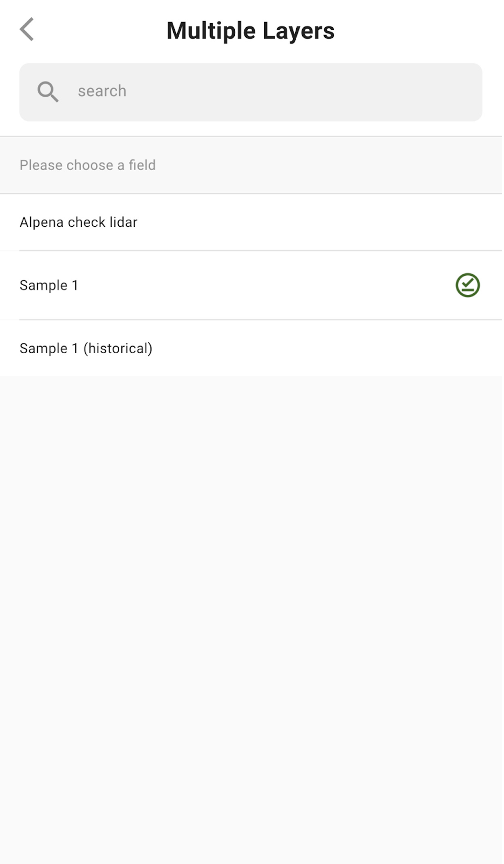Tap the "Alpena check lidar" text label

tap(78, 222)
